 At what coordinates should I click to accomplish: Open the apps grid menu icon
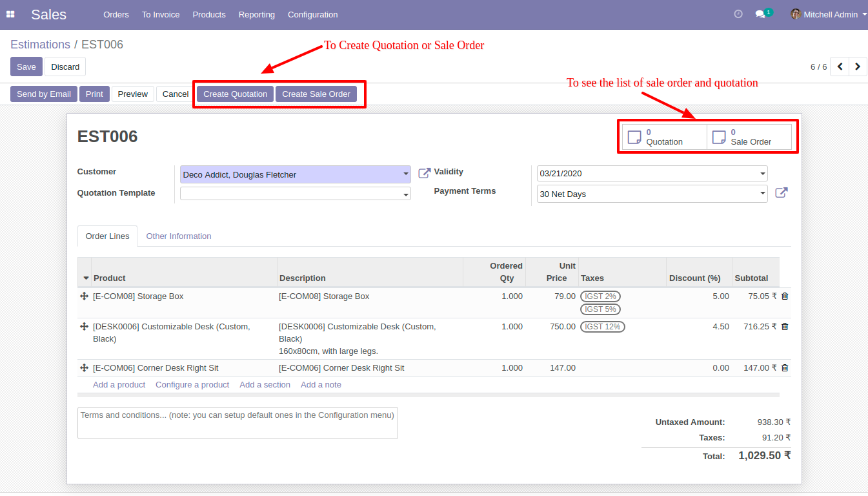pyautogui.click(x=10, y=14)
